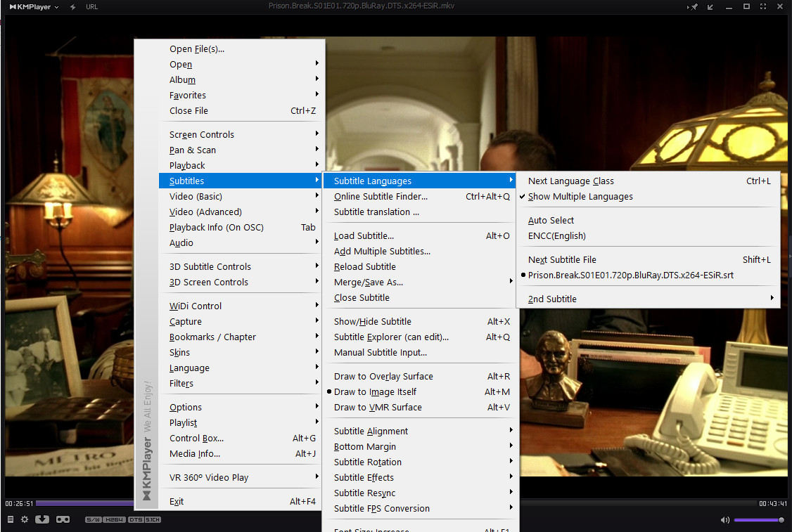Open the control box gear icon
This screenshot has width=792, height=532.
[25, 519]
